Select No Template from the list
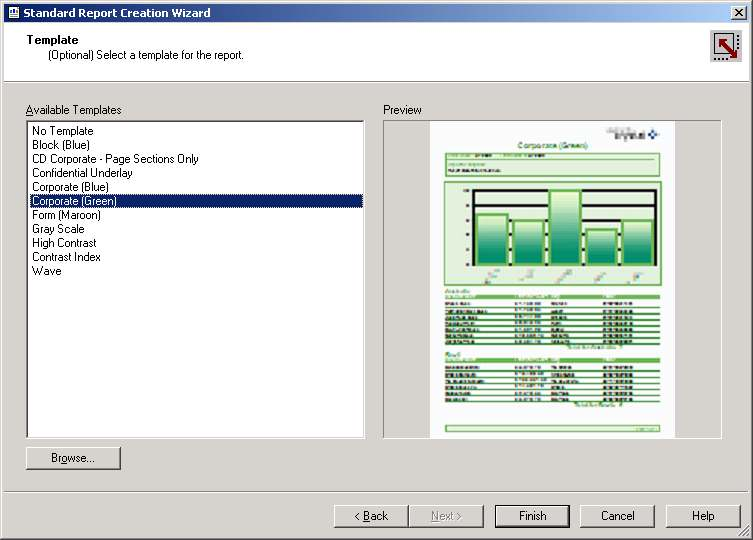753x540 pixels. 62,131
